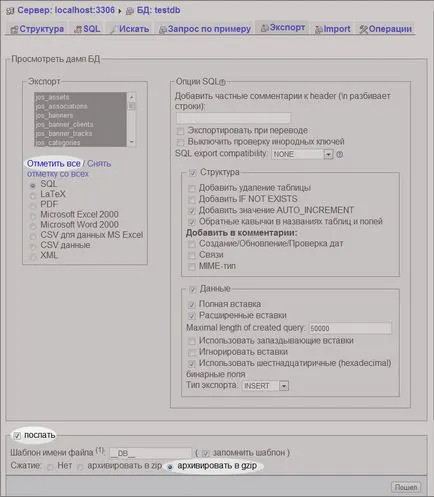The width and height of the screenshot is (434, 497).
Task: Select архивировать в gzip radio button
Action: click(170, 467)
